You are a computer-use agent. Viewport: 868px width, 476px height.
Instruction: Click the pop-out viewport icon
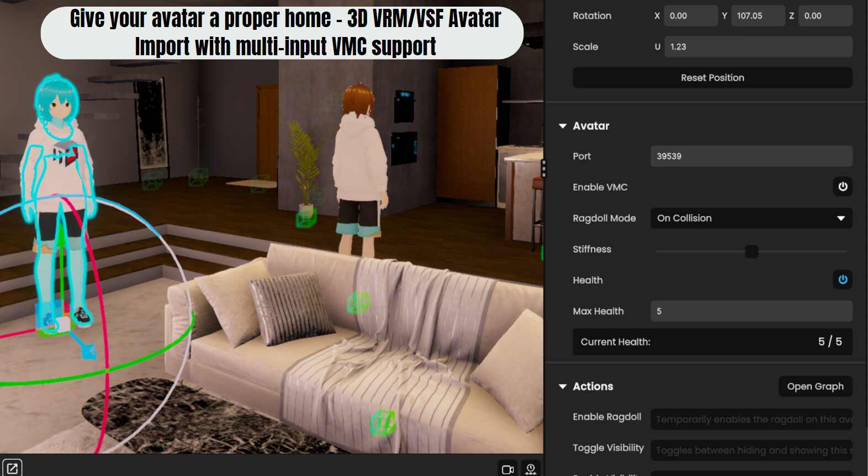tap(12, 468)
